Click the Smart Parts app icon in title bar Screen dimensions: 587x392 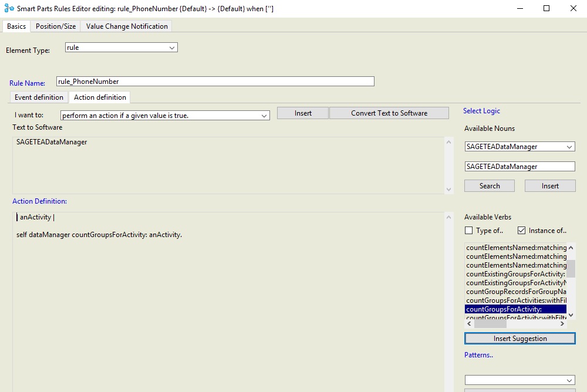[x=9, y=8]
